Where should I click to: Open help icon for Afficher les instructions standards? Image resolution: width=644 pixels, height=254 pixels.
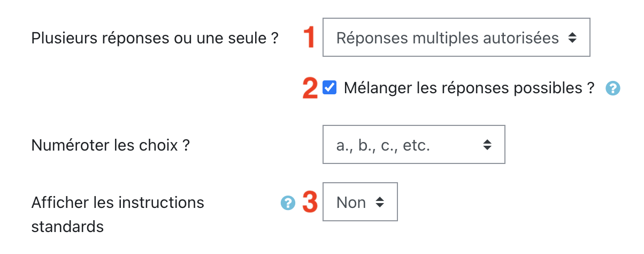[x=288, y=203]
